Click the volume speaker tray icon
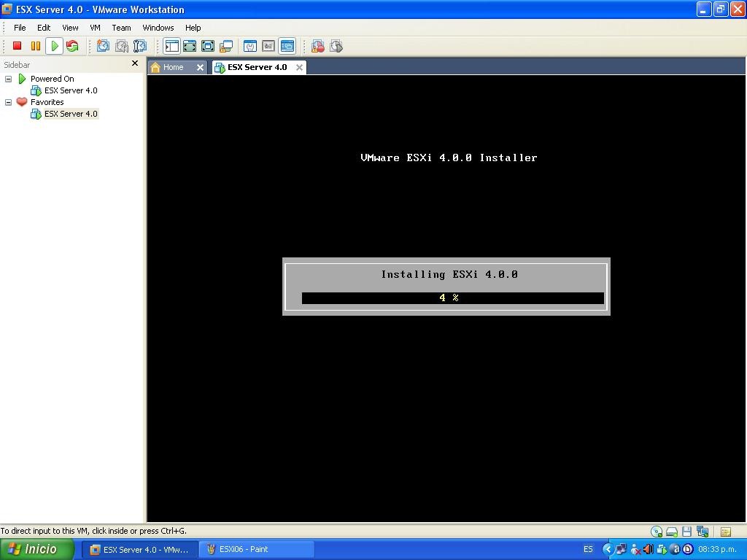Screen dimensions: 747x560 tap(649, 550)
